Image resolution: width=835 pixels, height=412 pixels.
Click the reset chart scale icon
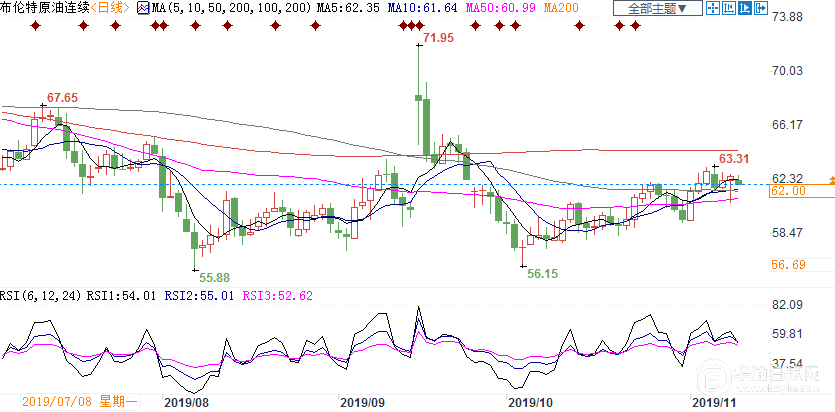point(730,8)
